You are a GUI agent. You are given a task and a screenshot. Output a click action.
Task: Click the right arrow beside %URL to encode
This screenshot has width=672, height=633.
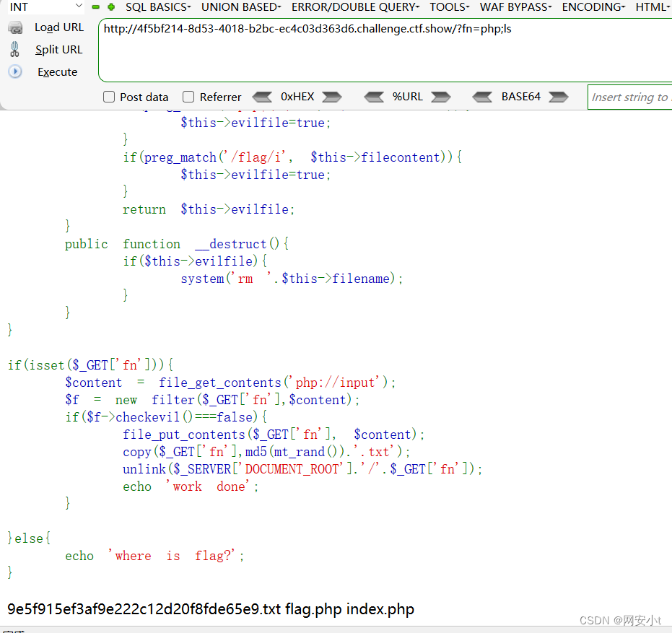tap(440, 97)
